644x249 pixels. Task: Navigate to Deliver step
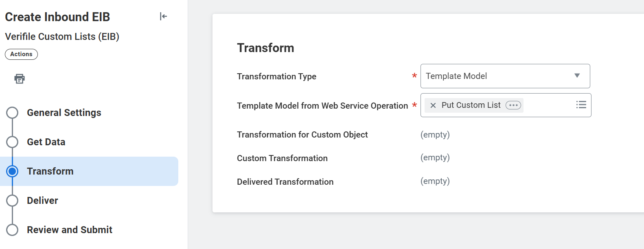pos(42,201)
